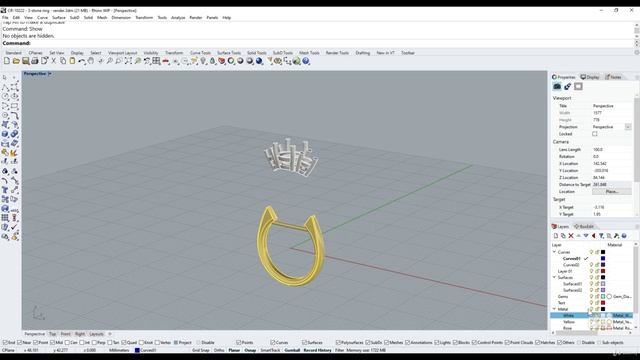Click the Text layer red color swatch

coord(603,303)
